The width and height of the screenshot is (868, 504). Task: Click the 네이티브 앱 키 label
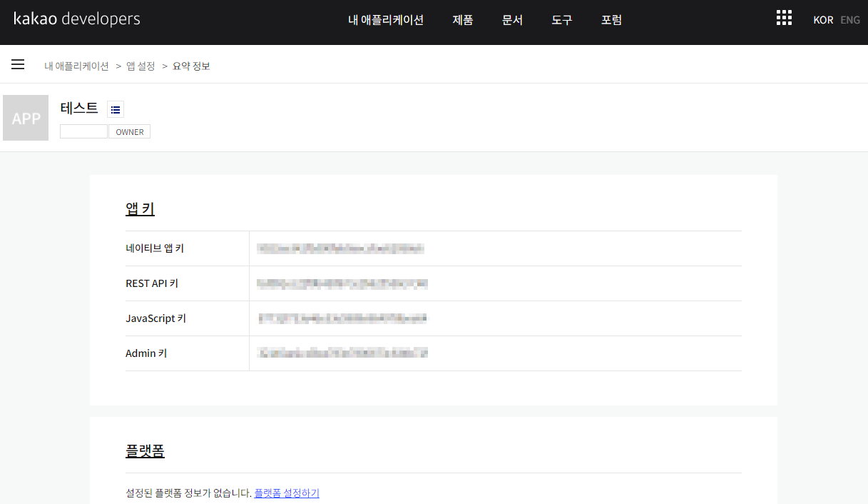(155, 248)
